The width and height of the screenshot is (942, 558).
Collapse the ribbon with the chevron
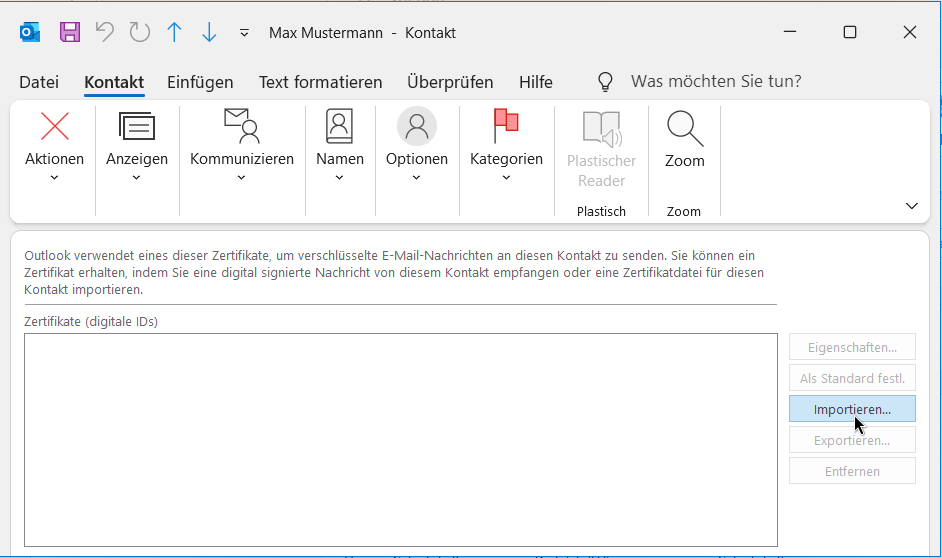(911, 206)
